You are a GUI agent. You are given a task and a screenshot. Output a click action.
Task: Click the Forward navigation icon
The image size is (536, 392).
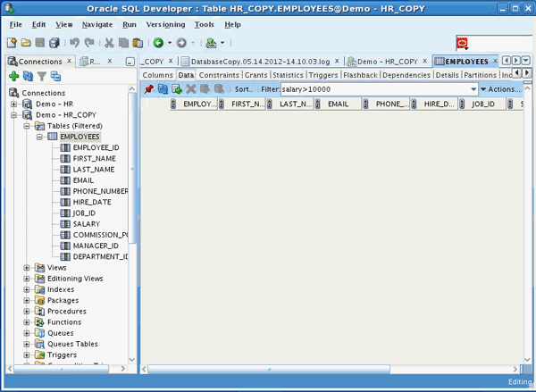click(x=181, y=43)
